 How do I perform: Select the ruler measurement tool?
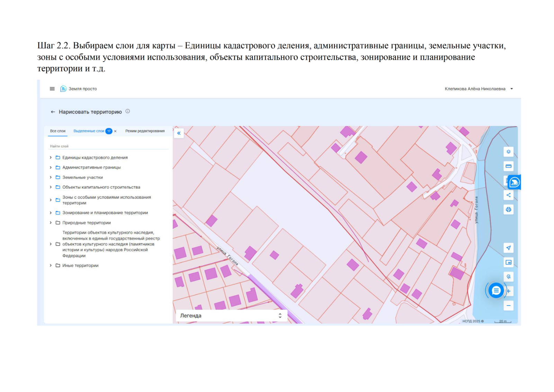508,166
